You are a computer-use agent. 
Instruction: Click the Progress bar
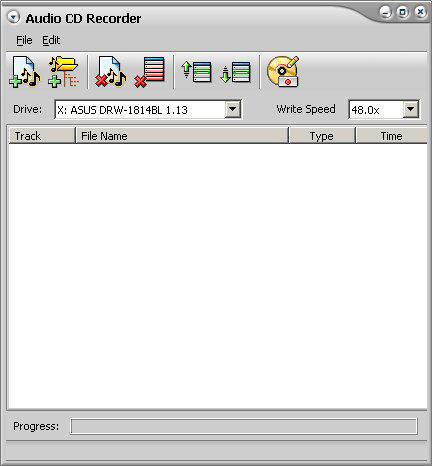[244, 426]
